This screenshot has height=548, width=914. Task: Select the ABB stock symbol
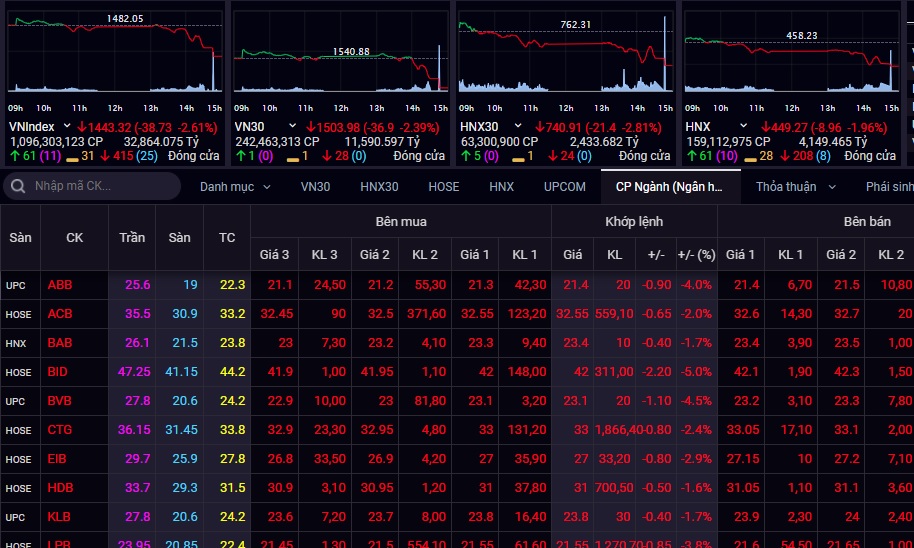pyautogui.click(x=60, y=285)
